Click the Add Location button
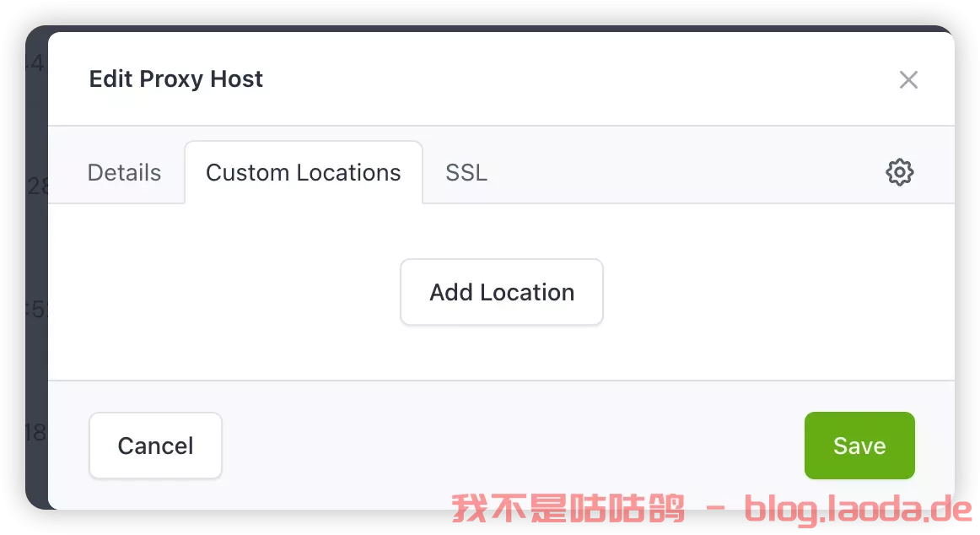Viewport: 980px width, 535px height. (x=501, y=292)
